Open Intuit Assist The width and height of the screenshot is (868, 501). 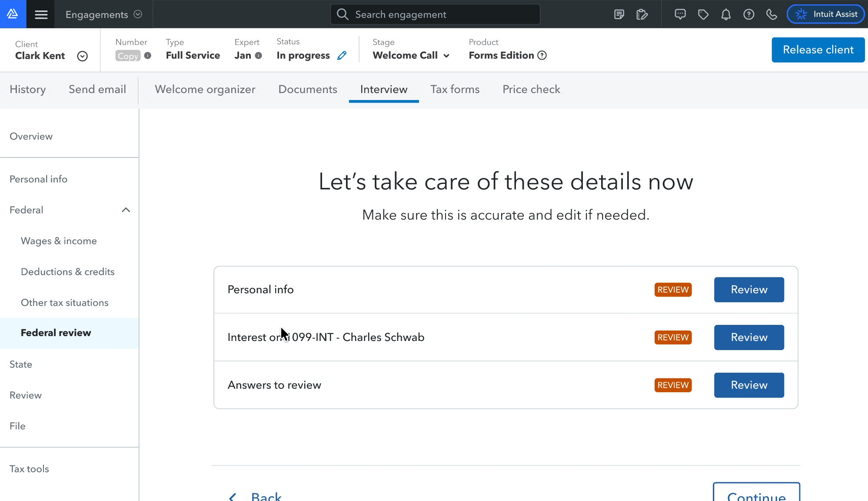[x=826, y=14]
